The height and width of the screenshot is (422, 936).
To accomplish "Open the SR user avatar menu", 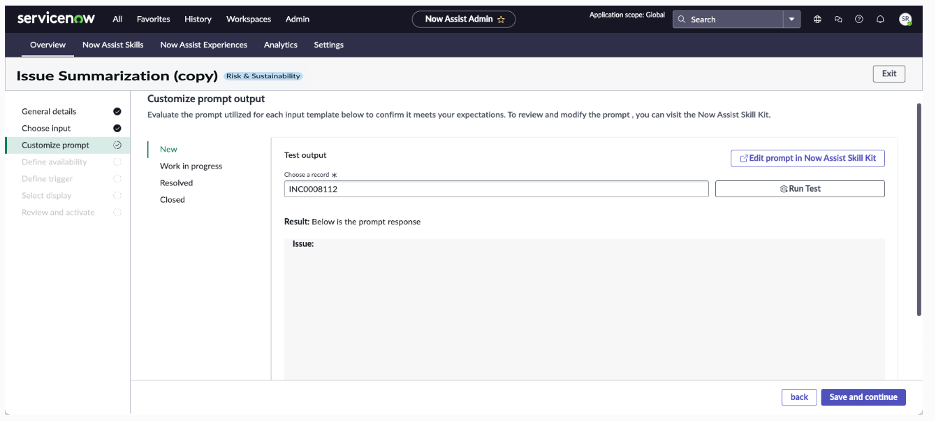I will pos(905,19).
